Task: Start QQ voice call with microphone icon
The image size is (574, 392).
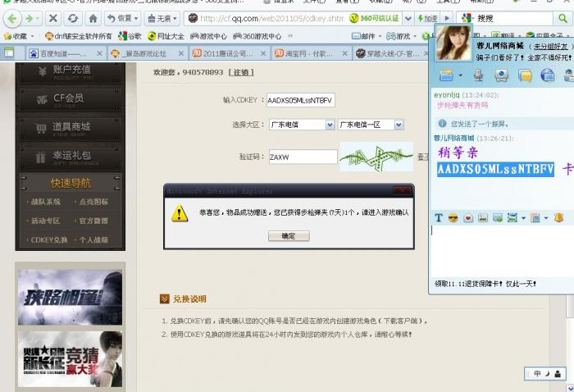Action: (x=478, y=75)
